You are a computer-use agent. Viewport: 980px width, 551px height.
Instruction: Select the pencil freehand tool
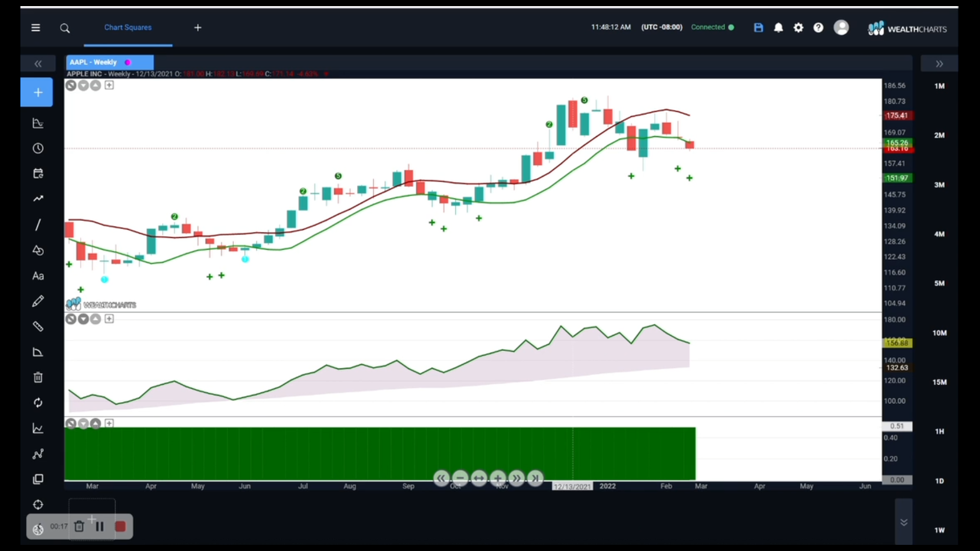[38, 301]
